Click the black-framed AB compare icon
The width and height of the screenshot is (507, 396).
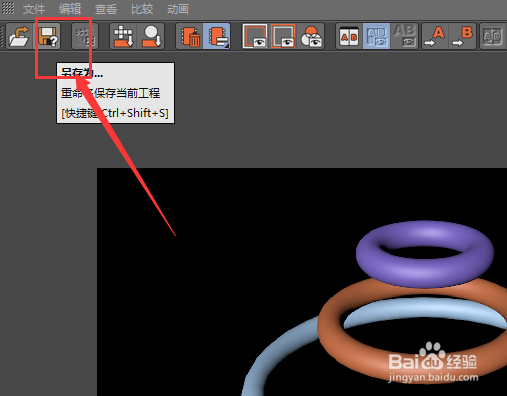[x=349, y=36]
